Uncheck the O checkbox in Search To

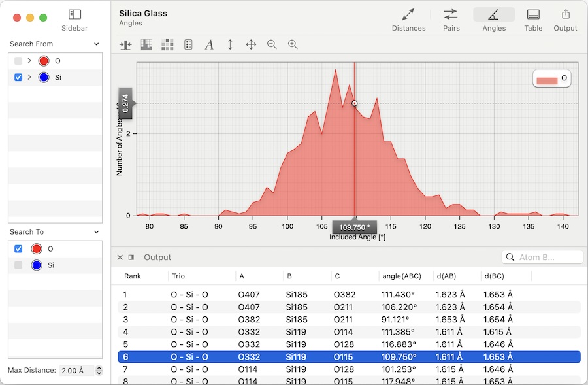point(18,248)
